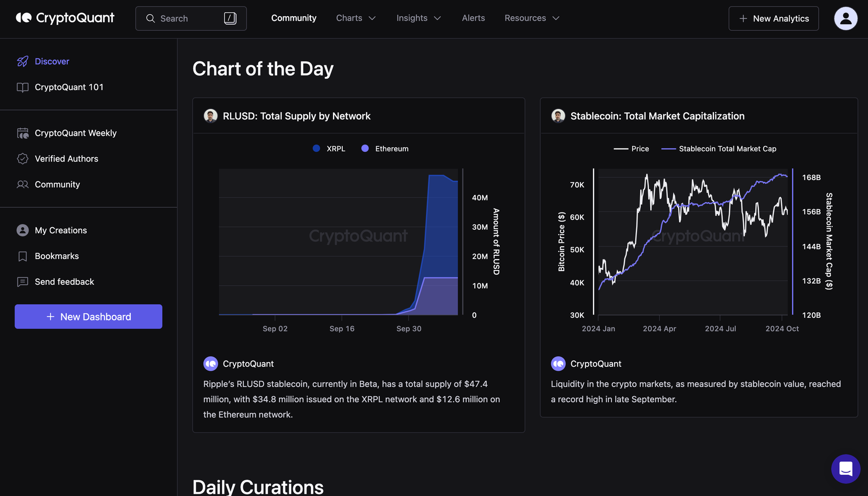The width and height of the screenshot is (868, 496).
Task: Open the user profile avatar menu
Action: coord(845,18)
